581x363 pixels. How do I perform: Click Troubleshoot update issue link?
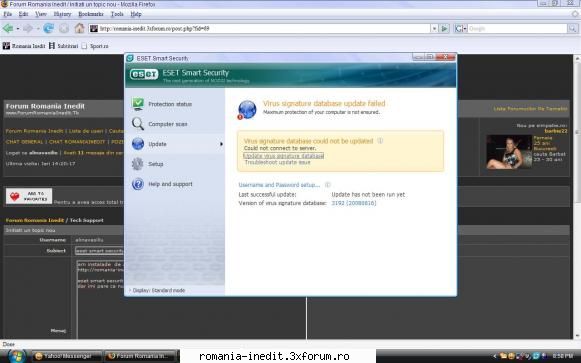click(278, 162)
